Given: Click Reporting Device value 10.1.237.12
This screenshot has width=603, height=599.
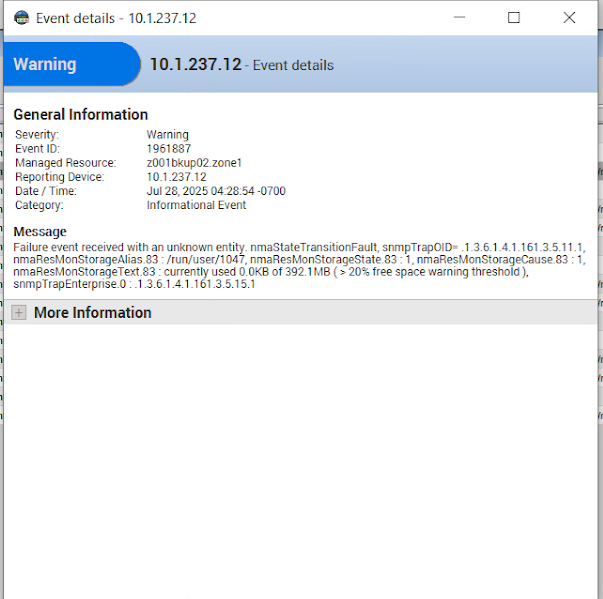Looking at the screenshot, I should (177, 177).
